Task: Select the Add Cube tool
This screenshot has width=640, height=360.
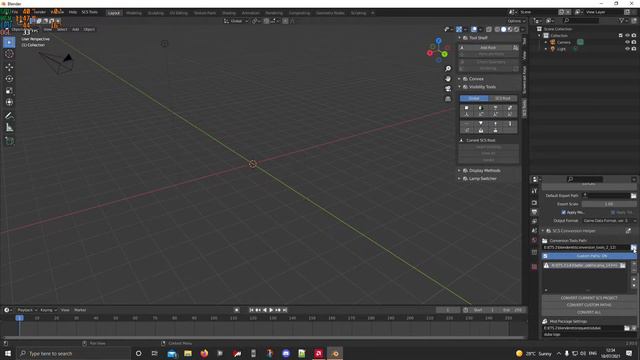Action: coord(9,141)
